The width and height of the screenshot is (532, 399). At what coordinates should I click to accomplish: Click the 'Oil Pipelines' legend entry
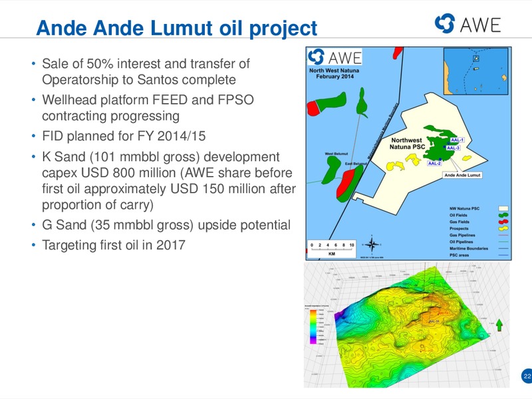tap(479, 242)
